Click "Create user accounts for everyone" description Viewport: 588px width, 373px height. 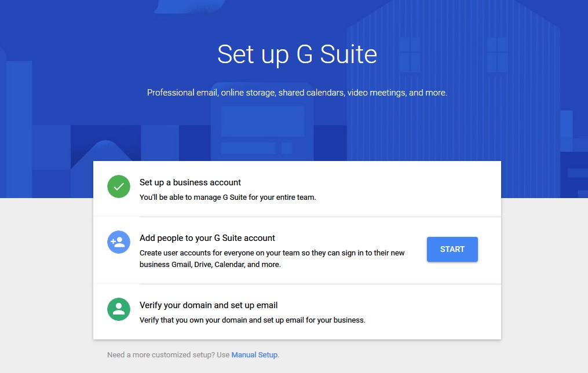272,259
